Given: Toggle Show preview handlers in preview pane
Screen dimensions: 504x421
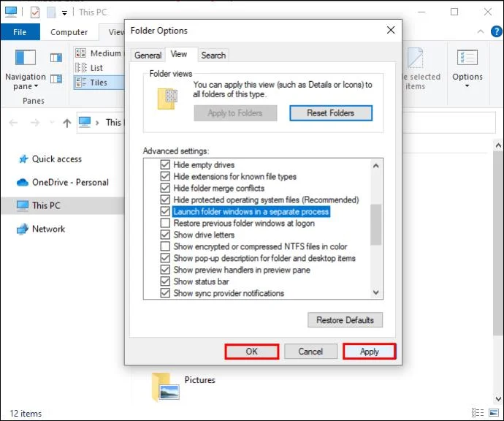Looking at the screenshot, I should [x=165, y=270].
